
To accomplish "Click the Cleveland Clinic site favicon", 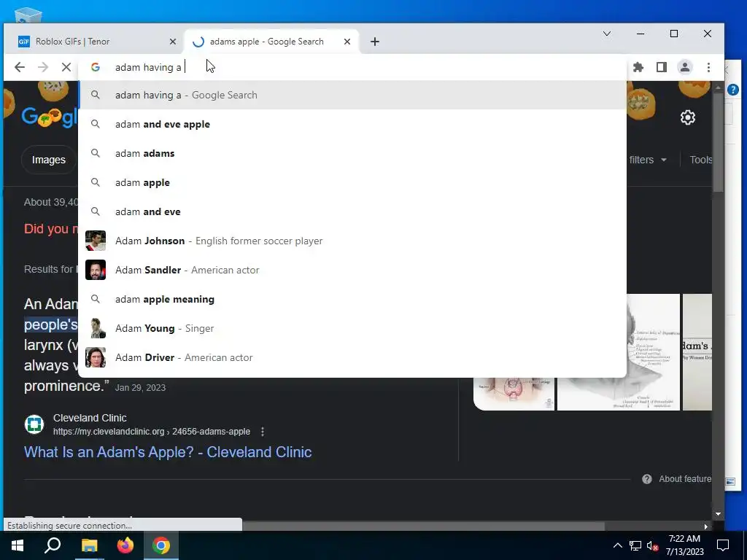I will [x=34, y=424].
